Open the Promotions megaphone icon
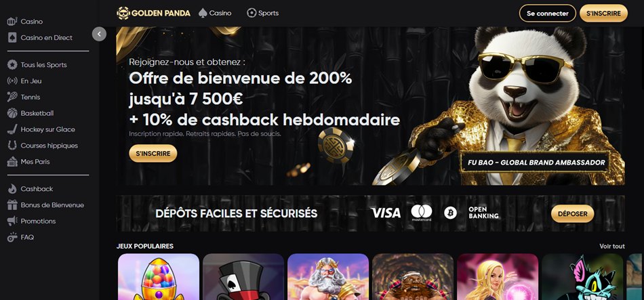Screen dimensions: 644x300 [x=12, y=221]
